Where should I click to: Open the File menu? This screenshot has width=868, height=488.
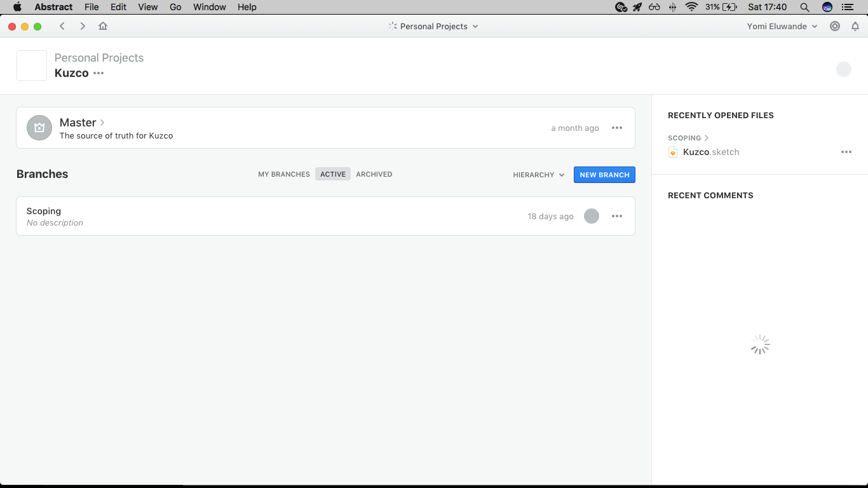pyautogui.click(x=92, y=7)
